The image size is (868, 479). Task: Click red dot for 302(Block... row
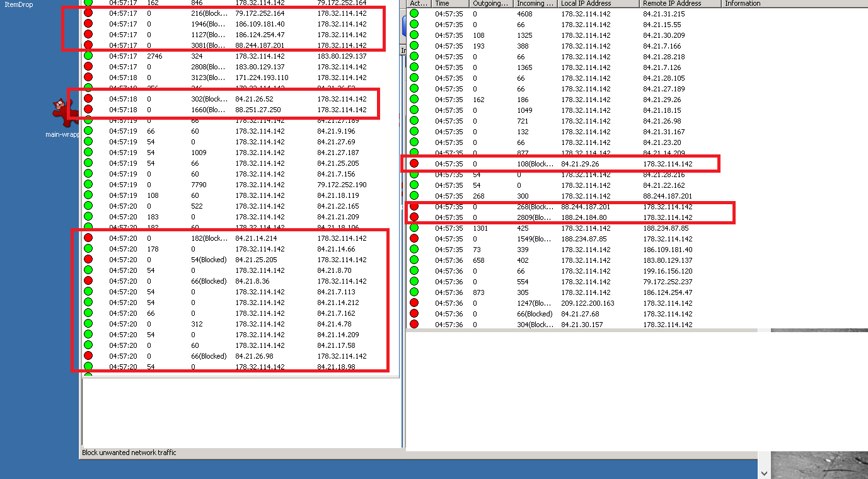(x=88, y=98)
